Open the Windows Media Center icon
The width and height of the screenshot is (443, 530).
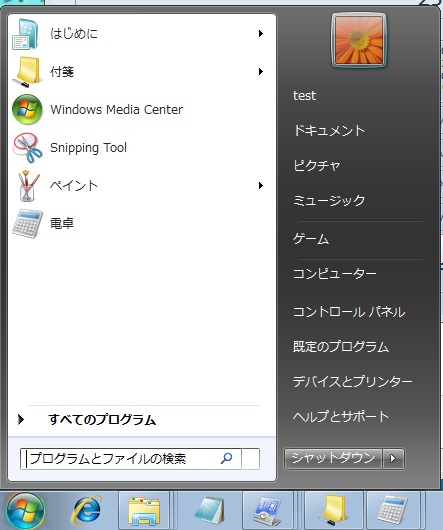coord(27,110)
